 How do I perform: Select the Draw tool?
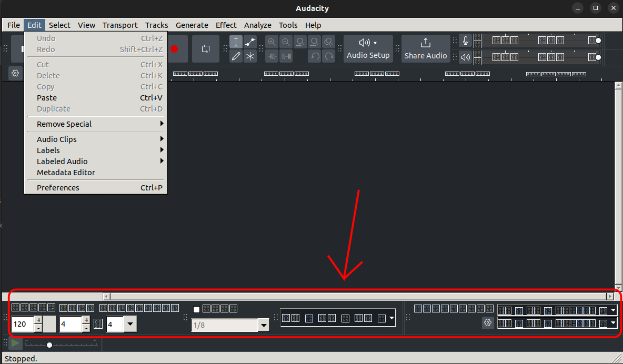[x=236, y=56]
